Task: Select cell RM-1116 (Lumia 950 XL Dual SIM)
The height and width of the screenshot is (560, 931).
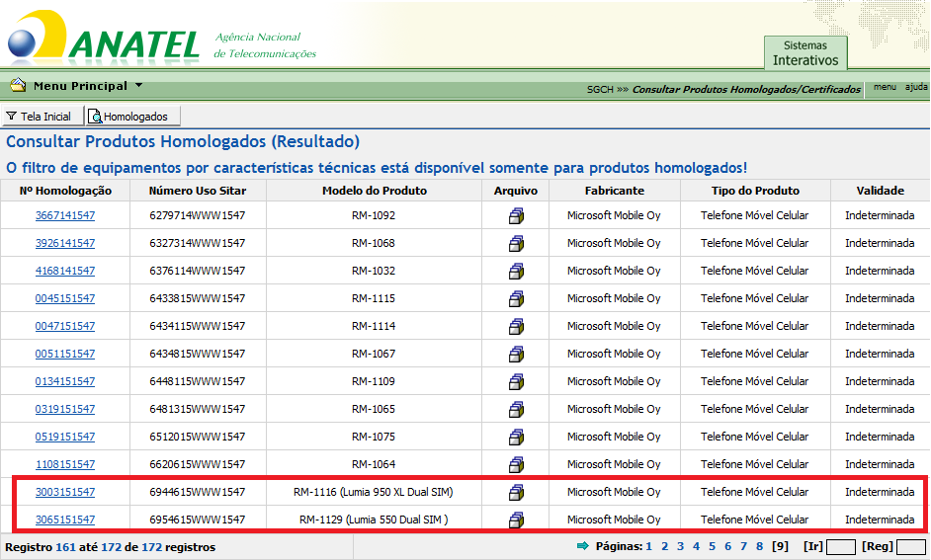Action: click(374, 492)
